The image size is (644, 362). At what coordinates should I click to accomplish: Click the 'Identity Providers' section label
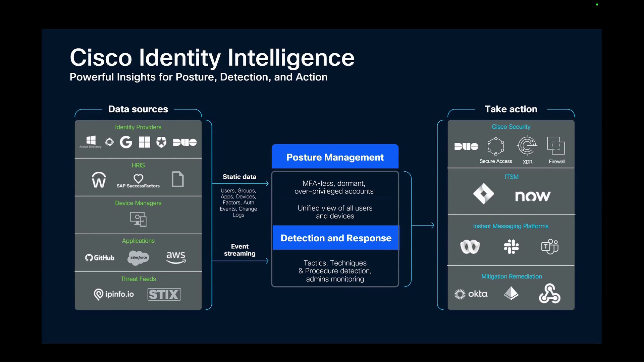click(x=138, y=127)
